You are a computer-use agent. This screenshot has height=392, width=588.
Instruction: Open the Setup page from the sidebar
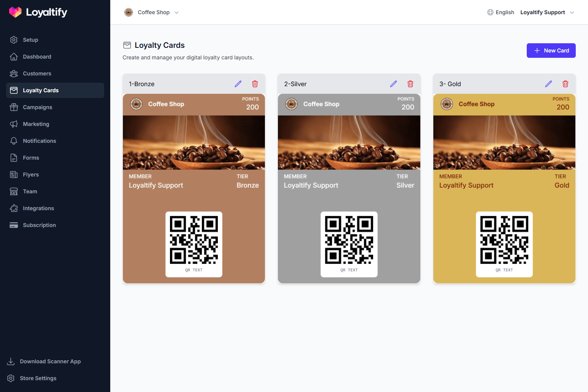click(x=30, y=40)
